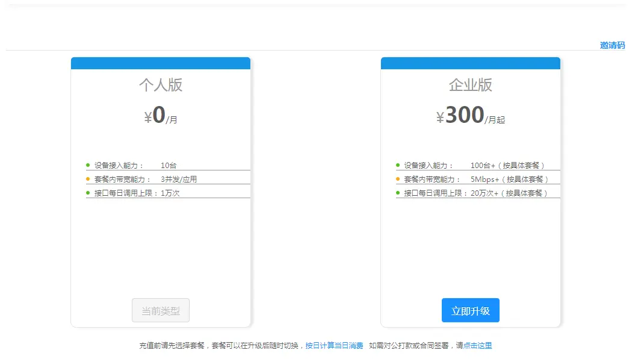Open the 点击这里 contract link
The image size is (644, 359).
(477, 345)
